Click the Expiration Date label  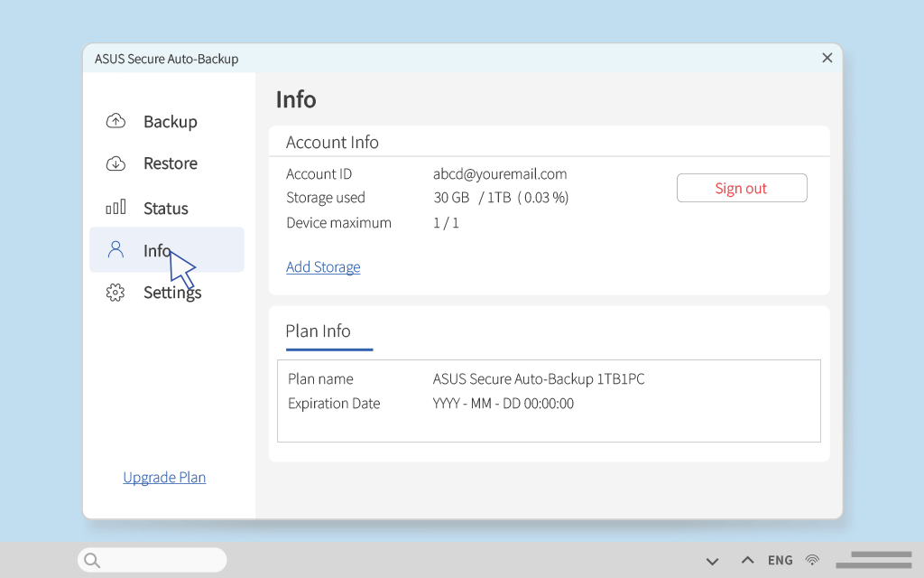[334, 404]
